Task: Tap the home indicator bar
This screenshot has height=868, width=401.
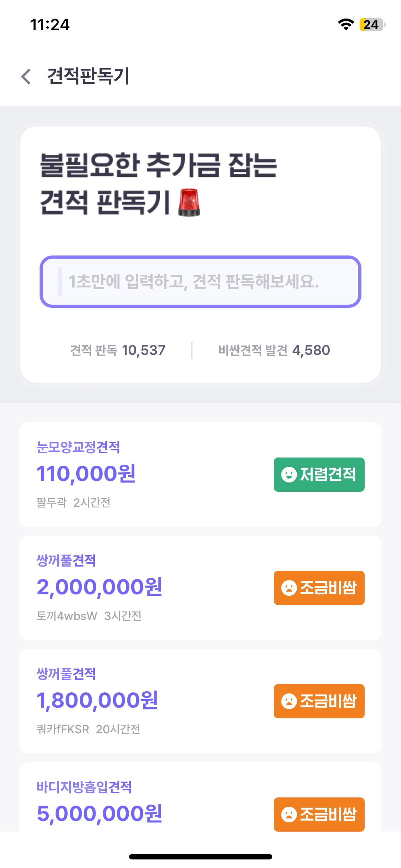Action: [200, 857]
